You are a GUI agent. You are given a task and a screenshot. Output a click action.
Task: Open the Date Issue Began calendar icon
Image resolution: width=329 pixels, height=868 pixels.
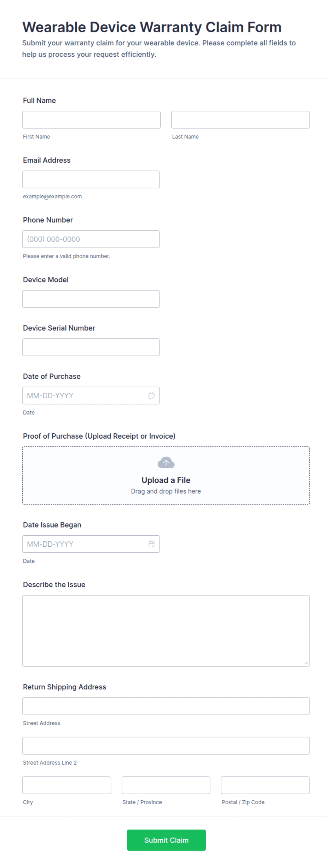pos(151,544)
